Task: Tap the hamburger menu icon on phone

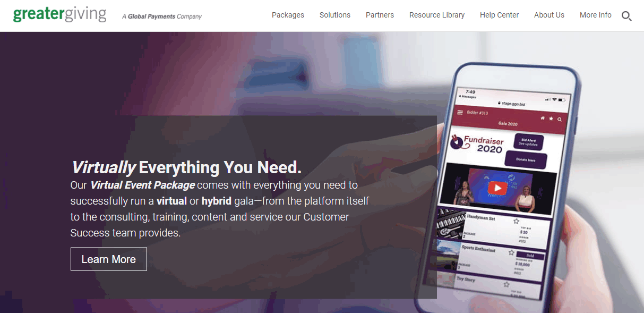Action: pyautogui.click(x=460, y=113)
